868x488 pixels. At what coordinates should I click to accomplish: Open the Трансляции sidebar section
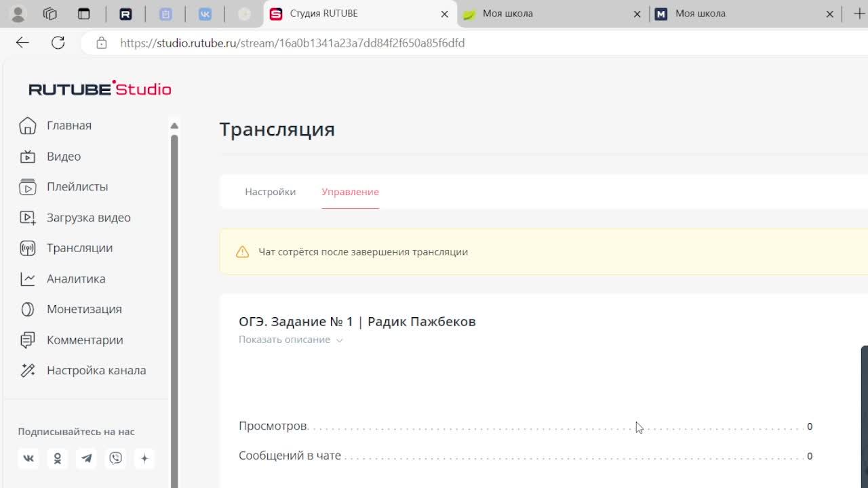(79, 248)
